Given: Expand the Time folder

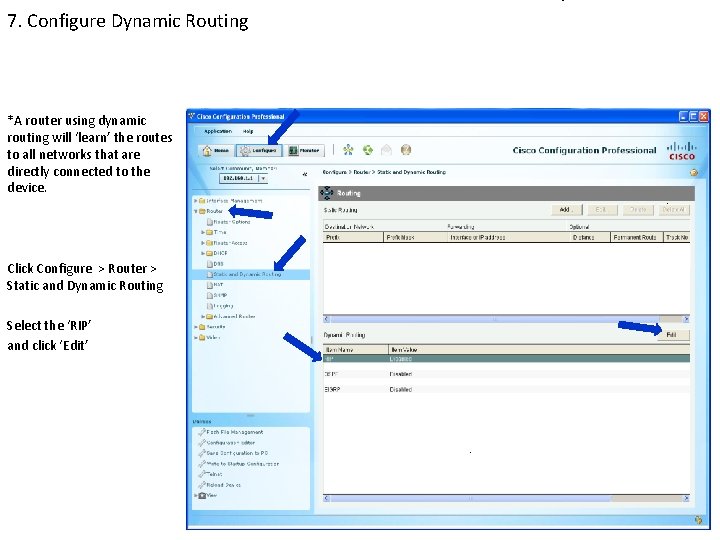Looking at the screenshot, I should [x=203, y=232].
